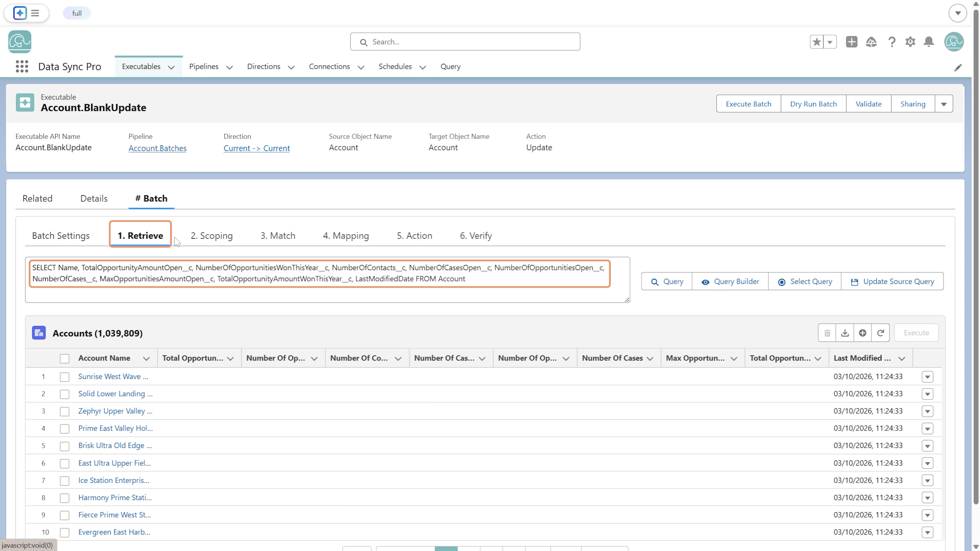
Task: Expand the Executables nav dropdown chevron
Action: point(171,67)
